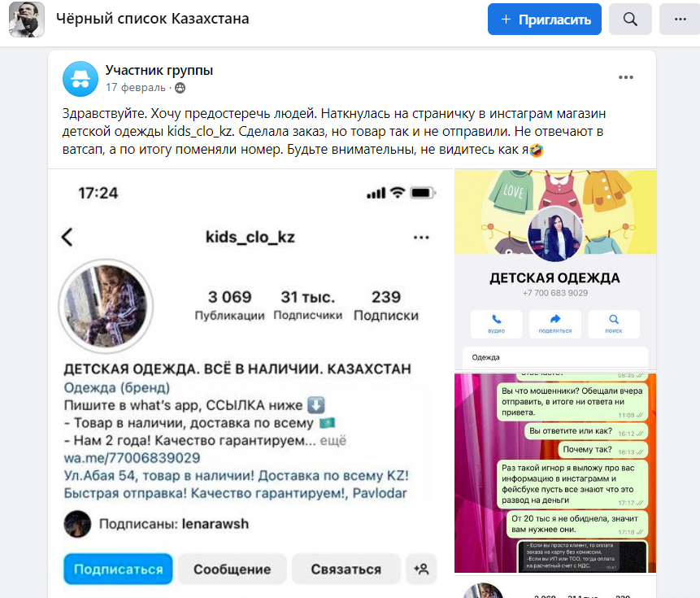The width and height of the screenshot is (700, 598).
Task: Click the Чёрный список Казахстана group avatar
Action: pos(27,20)
